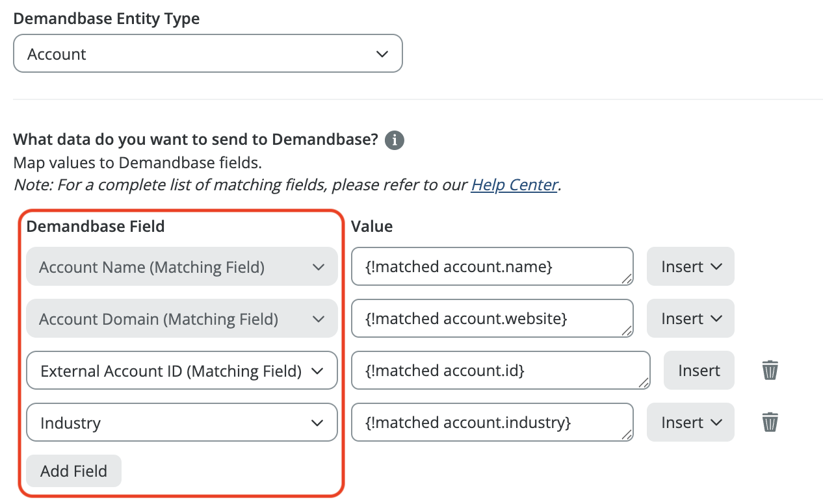Open the Insert menu for Account Name row
823x504 pixels.
click(x=690, y=266)
